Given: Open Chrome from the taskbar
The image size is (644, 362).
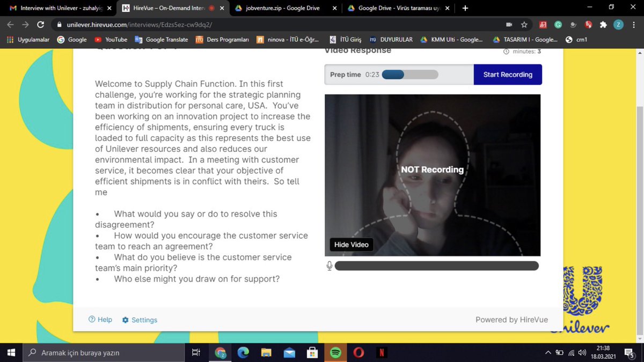Looking at the screenshot, I should pyautogui.click(x=220, y=352).
